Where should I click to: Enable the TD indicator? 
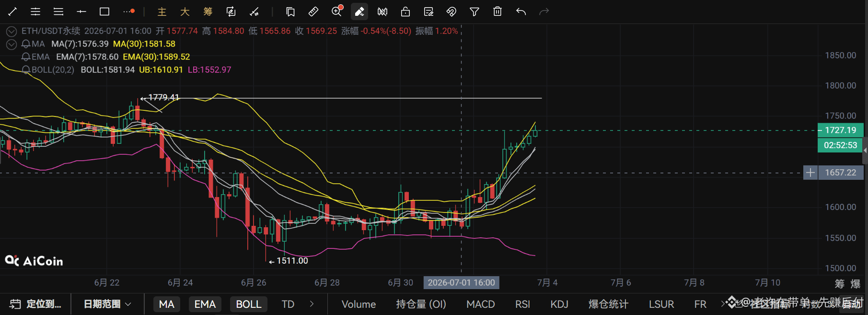click(x=288, y=304)
